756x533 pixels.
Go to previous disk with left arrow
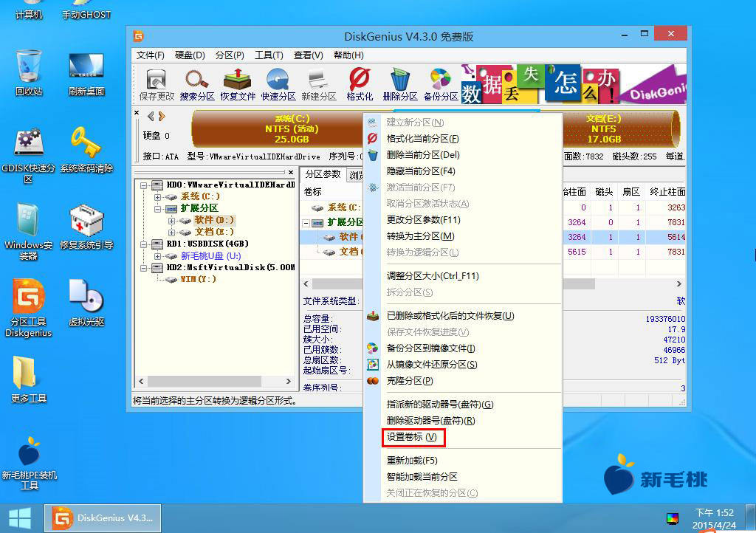click(x=151, y=116)
